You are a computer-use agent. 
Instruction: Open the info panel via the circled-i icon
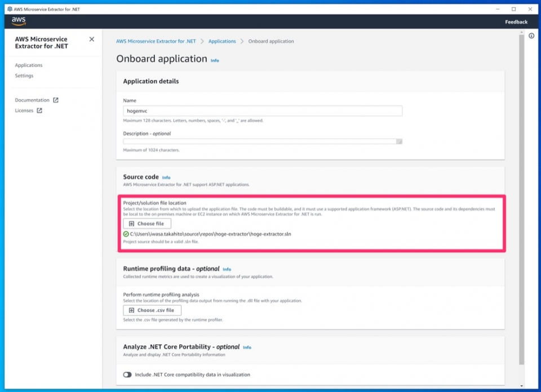coord(531,35)
